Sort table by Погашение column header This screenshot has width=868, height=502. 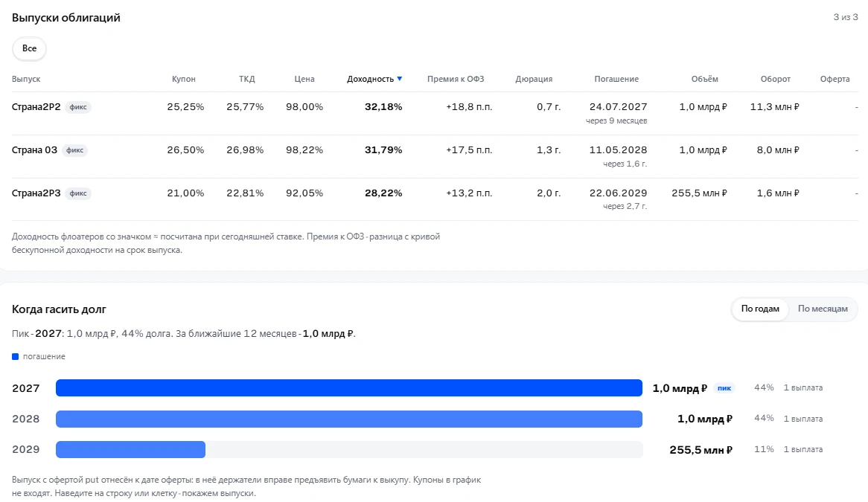coord(616,79)
